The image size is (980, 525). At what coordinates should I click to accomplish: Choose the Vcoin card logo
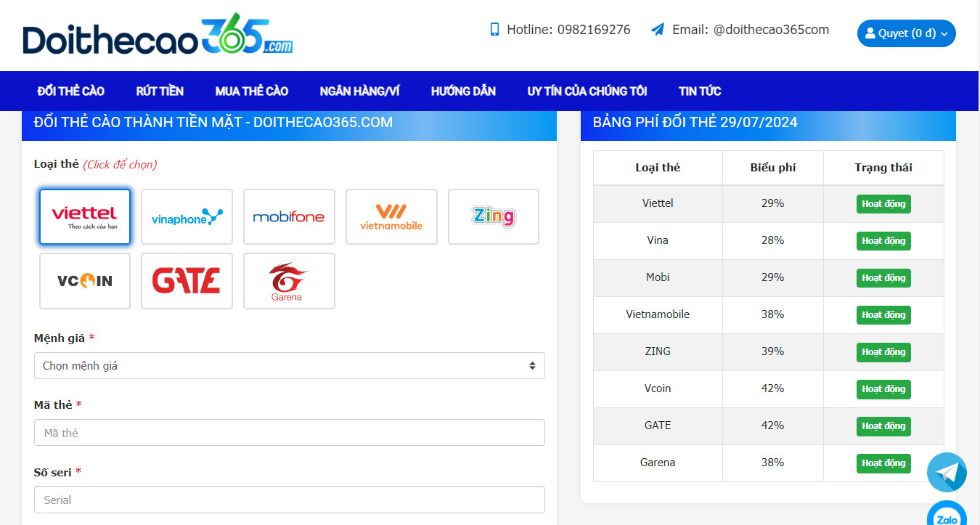[85, 280]
